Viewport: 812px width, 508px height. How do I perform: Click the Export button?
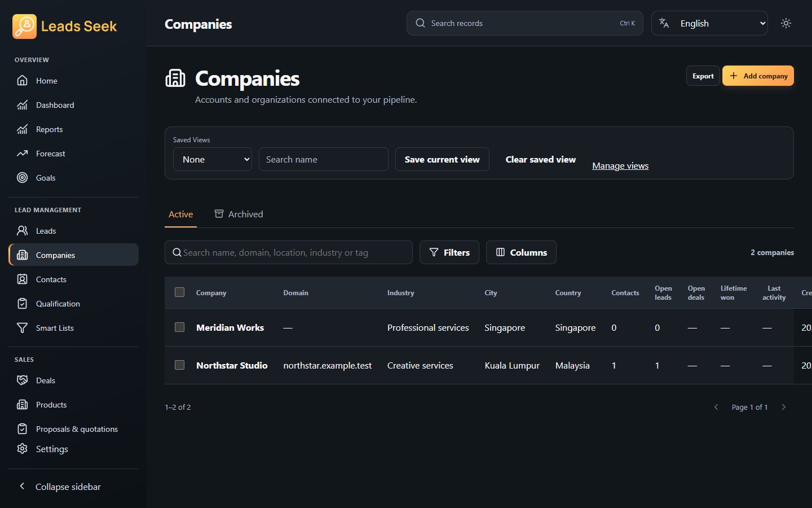[703, 76]
